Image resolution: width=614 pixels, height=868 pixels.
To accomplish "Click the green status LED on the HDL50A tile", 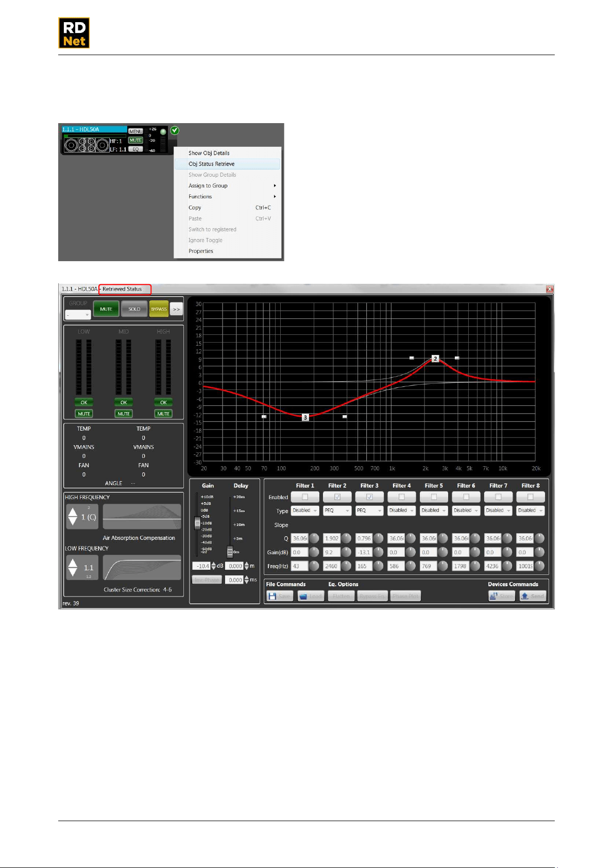I will 163,132.
